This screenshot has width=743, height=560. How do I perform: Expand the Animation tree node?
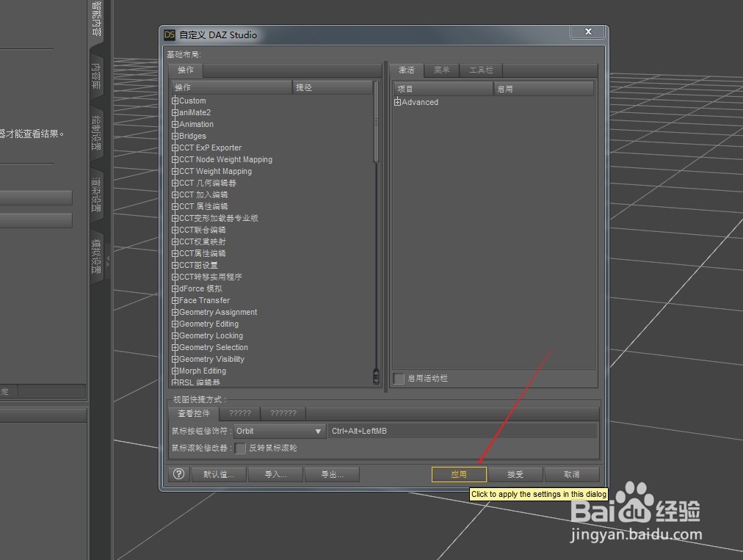(x=175, y=124)
